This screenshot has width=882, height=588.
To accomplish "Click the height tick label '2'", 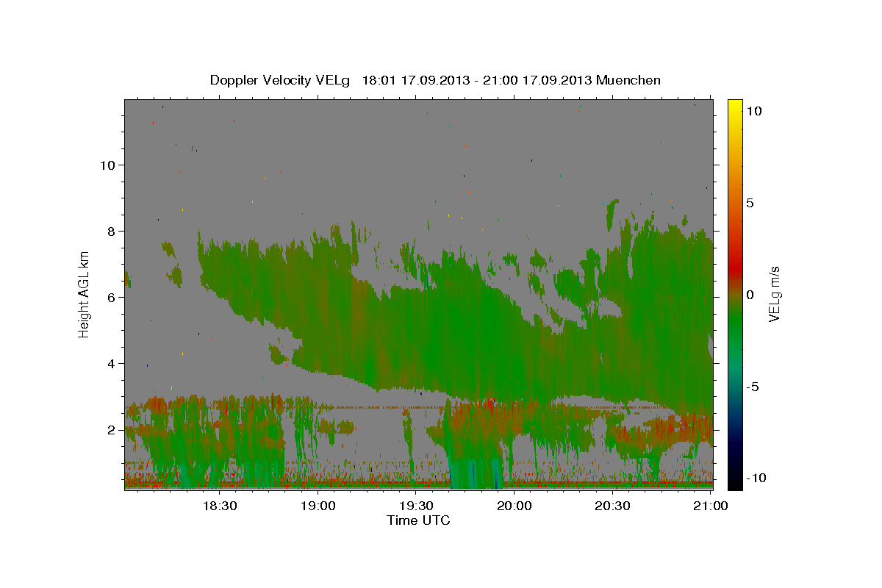I will [111, 429].
